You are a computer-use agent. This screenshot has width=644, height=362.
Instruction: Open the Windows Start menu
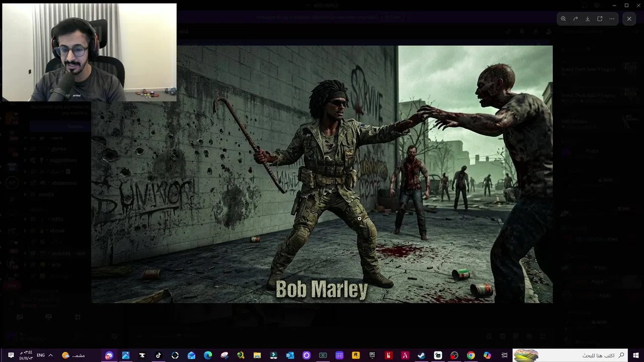click(635, 355)
